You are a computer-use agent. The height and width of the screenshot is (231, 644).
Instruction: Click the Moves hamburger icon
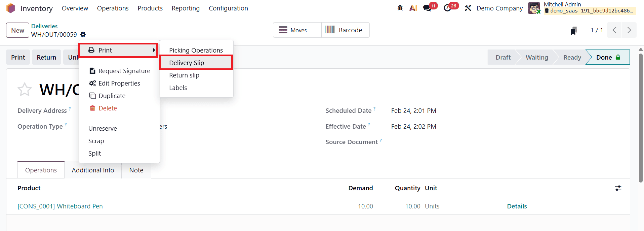pyautogui.click(x=283, y=30)
